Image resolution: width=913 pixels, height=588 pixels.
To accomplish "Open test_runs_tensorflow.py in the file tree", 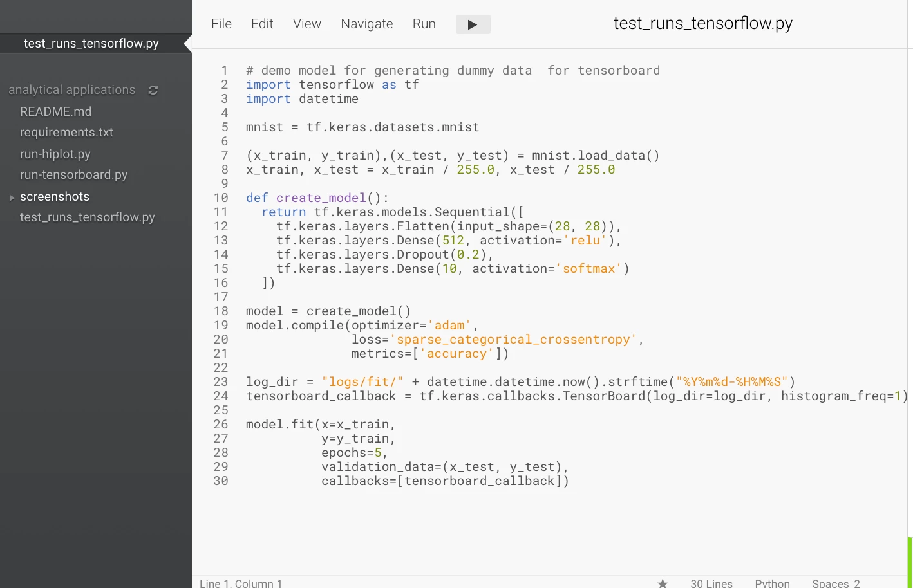I will (x=88, y=217).
